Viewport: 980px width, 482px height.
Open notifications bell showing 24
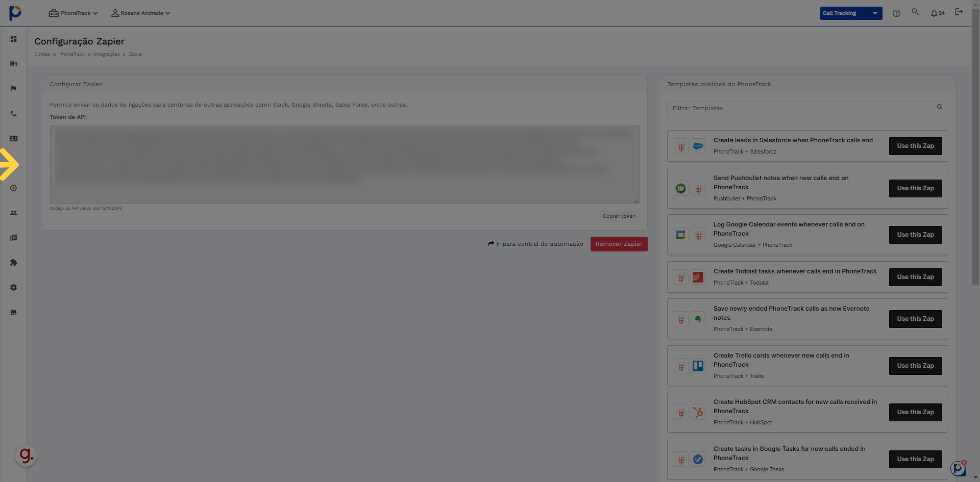pos(938,13)
